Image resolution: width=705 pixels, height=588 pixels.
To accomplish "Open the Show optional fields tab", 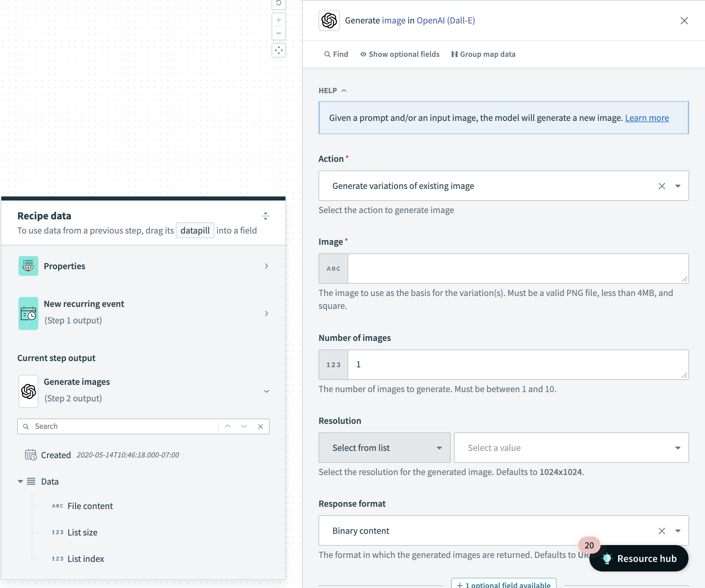I will [400, 54].
